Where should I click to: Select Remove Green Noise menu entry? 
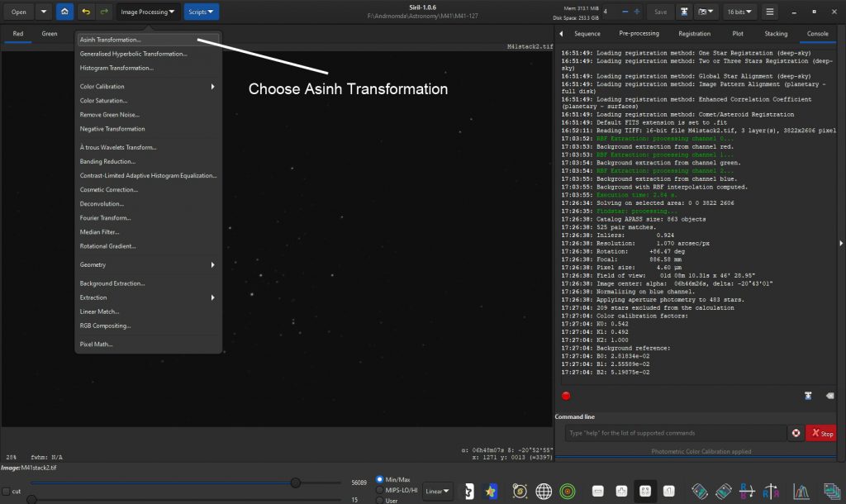point(147,114)
